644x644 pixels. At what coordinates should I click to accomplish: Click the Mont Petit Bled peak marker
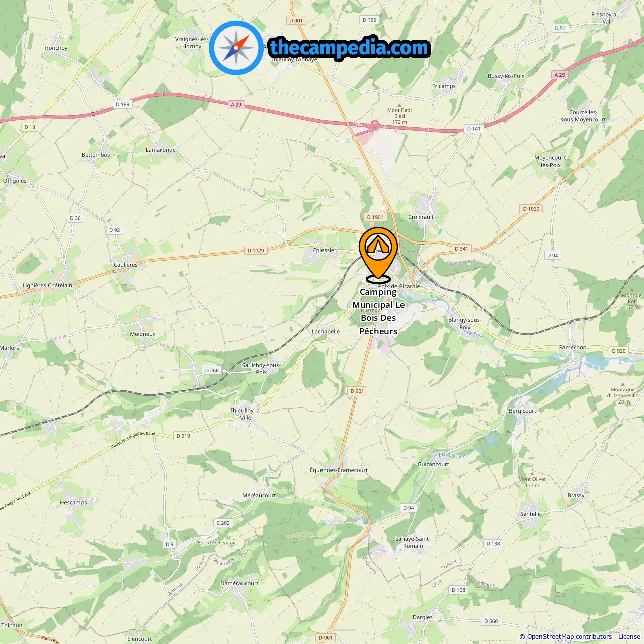pyautogui.click(x=399, y=105)
